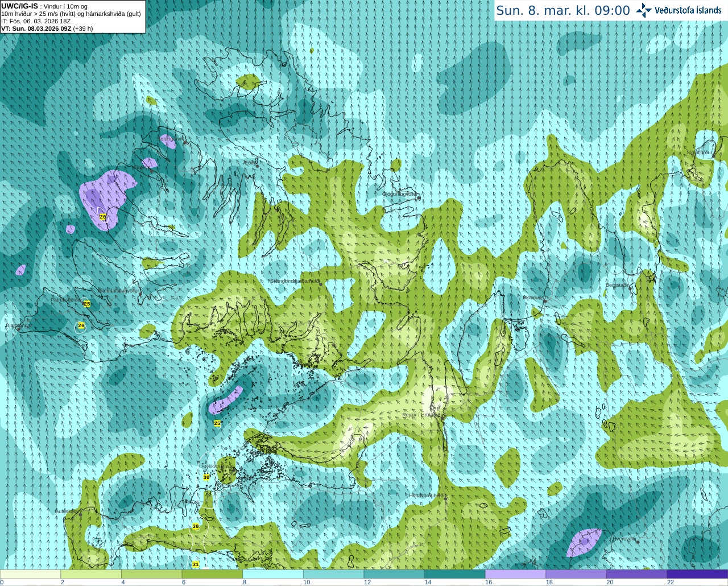Select the date heading 'Sun. 8. mar. kl. 09:00'
This screenshot has height=586, width=728.
click(x=563, y=10)
